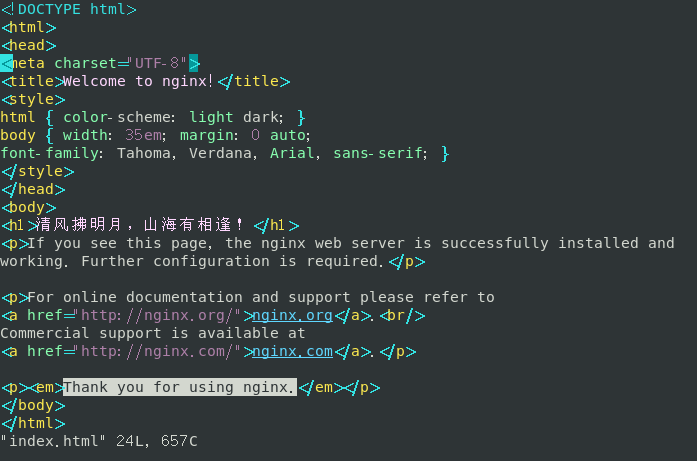Click the highlighted 'Thank you for using nginx.' text

(180, 387)
